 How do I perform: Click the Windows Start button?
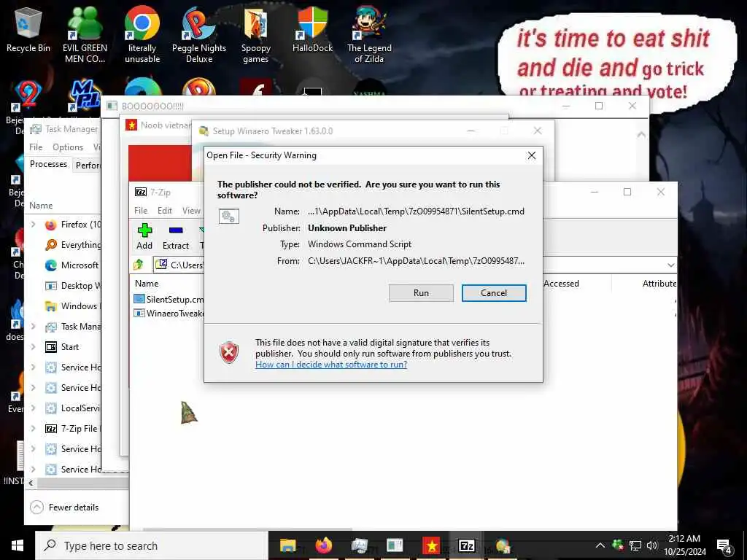point(18,545)
